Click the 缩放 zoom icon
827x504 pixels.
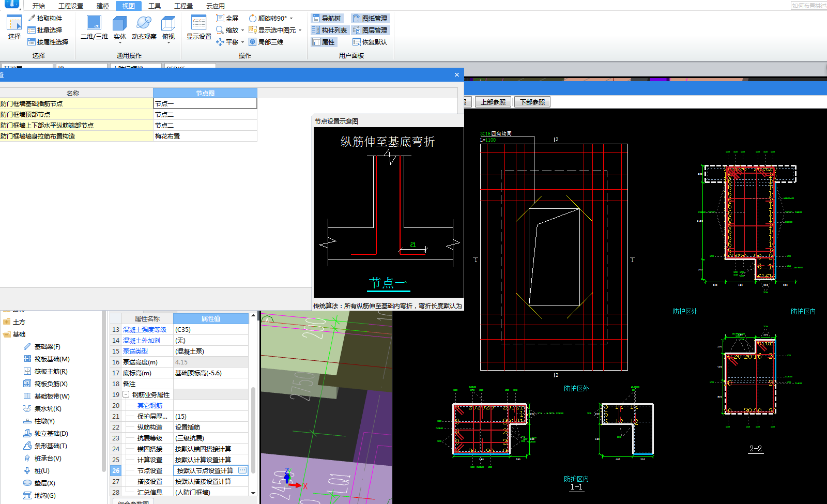(220, 30)
